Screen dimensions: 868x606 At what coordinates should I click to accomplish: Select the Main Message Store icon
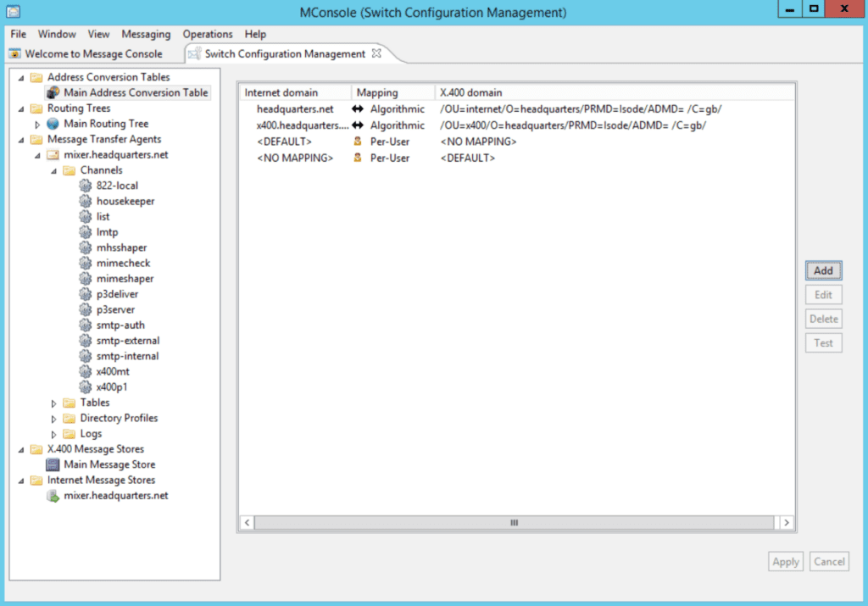[53, 464]
